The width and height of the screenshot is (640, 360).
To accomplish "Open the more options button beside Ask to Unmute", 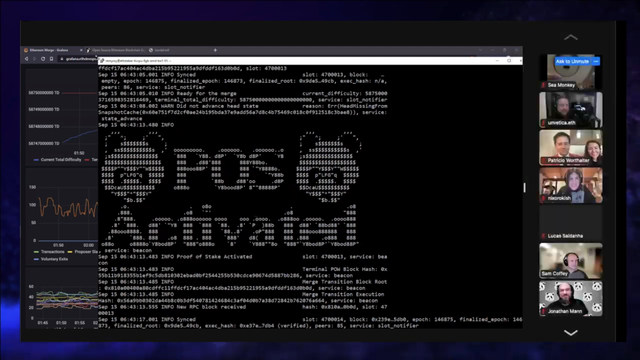I will [x=596, y=61].
